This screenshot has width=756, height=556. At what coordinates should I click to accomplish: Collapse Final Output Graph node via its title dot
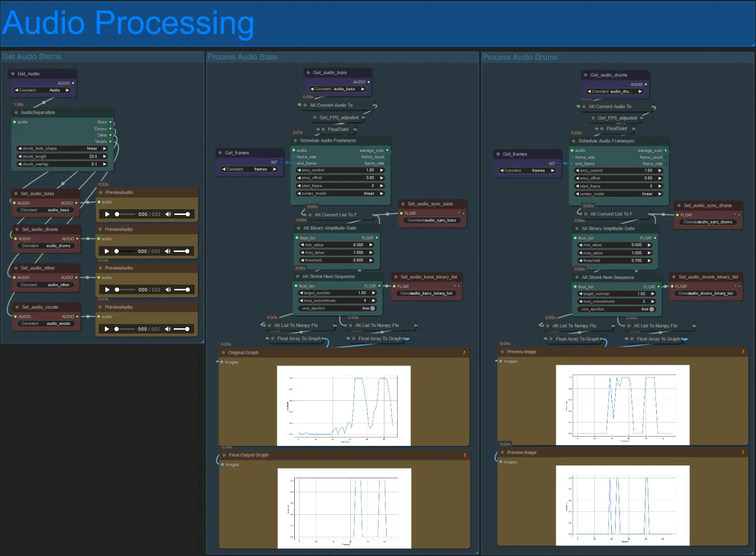click(x=224, y=455)
